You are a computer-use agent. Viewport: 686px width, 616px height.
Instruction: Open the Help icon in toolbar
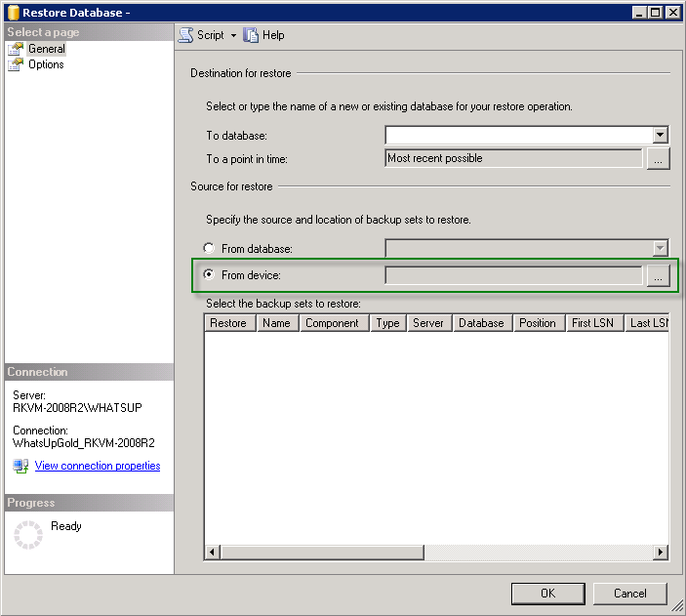(x=251, y=35)
